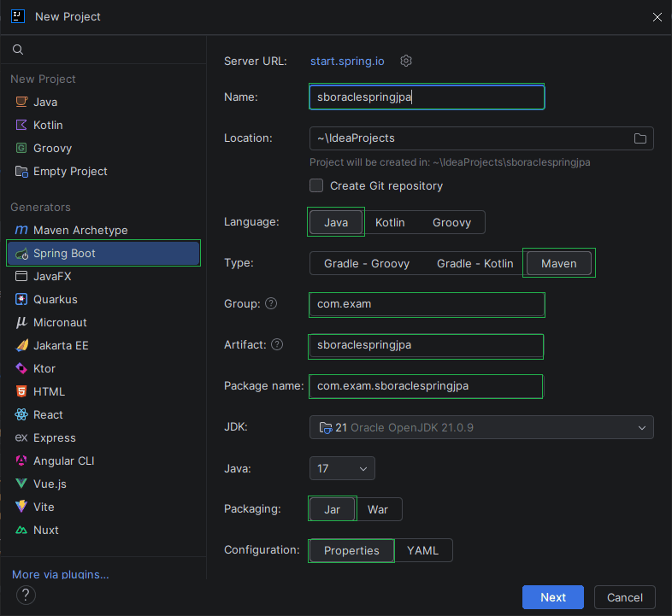Select Gradle - Groovy project type
This screenshot has height=616, width=672.
pyautogui.click(x=367, y=263)
